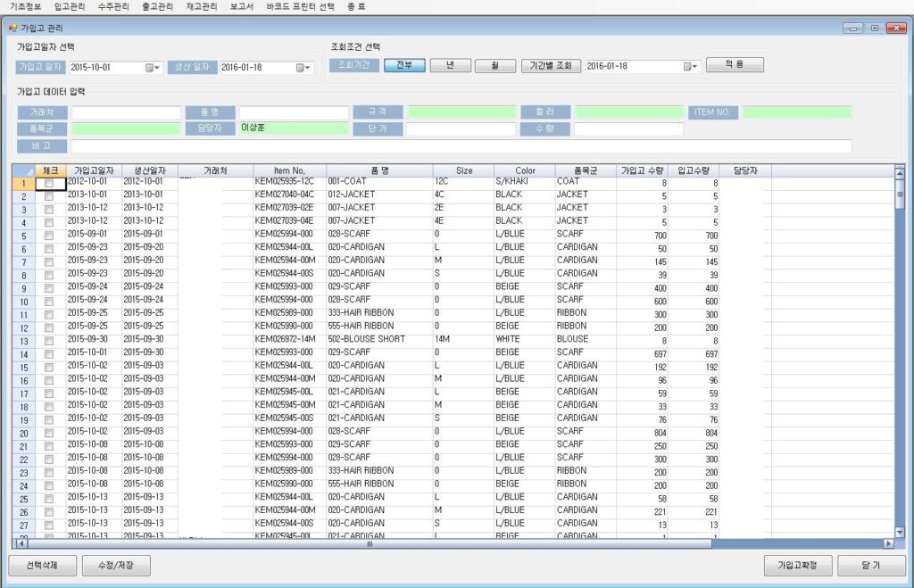Open the 바코드 프린터 선택 menu

300,6
